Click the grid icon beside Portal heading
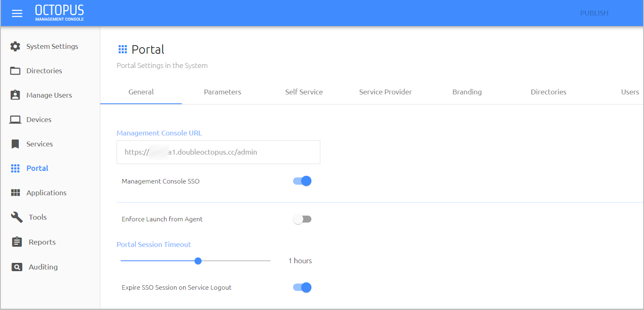 123,49
